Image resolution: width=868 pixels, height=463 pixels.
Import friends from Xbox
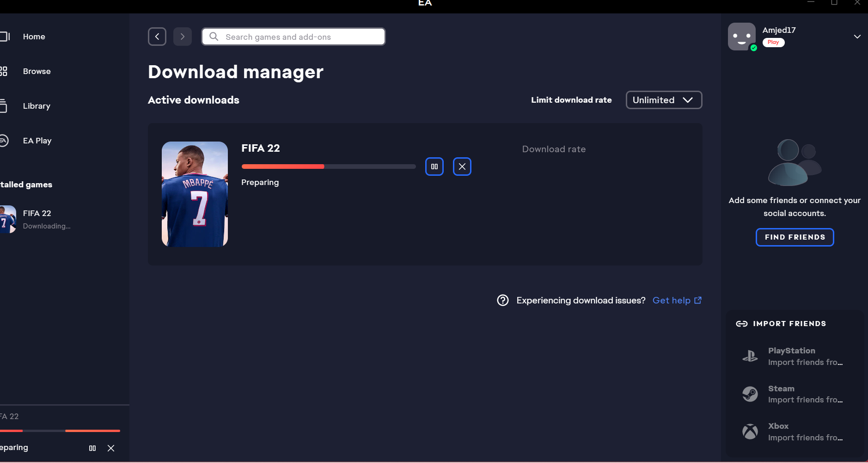(795, 432)
